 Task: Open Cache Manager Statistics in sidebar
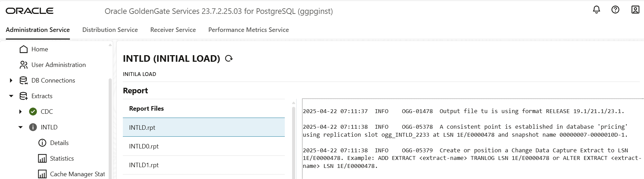[x=71, y=174]
